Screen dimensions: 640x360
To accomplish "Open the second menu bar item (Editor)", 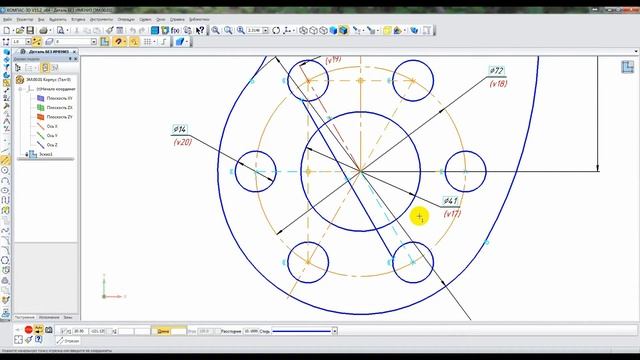I will coord(25,19).
